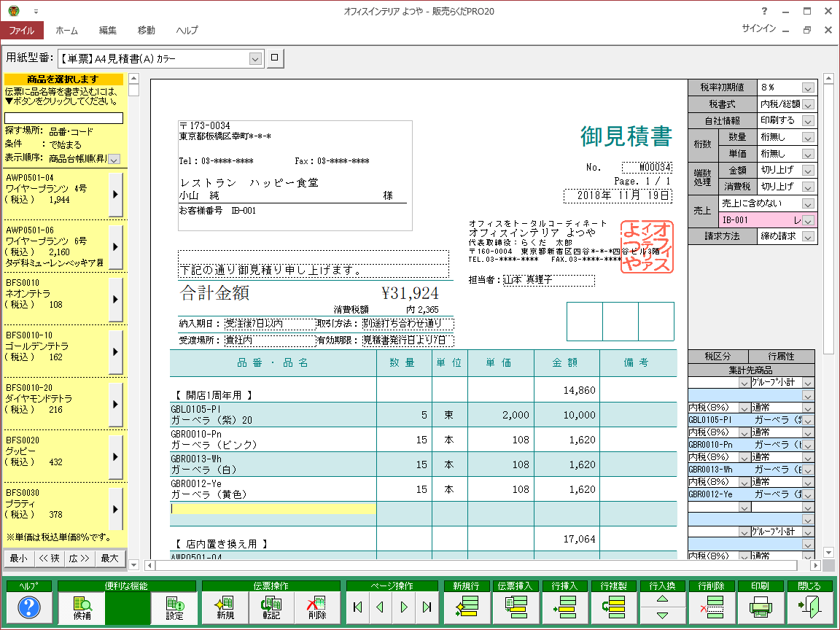
Task: Click the 閉じる door icon
Action: tap(809, 607)
